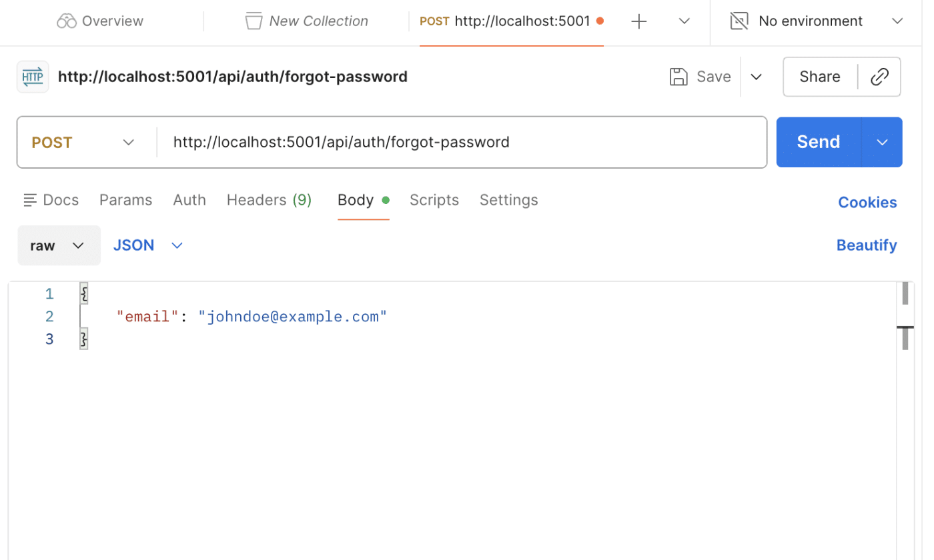Viewport: 934px width, 560px height.
Task: Click the Docs panel icon
Action: coord(30,199)
